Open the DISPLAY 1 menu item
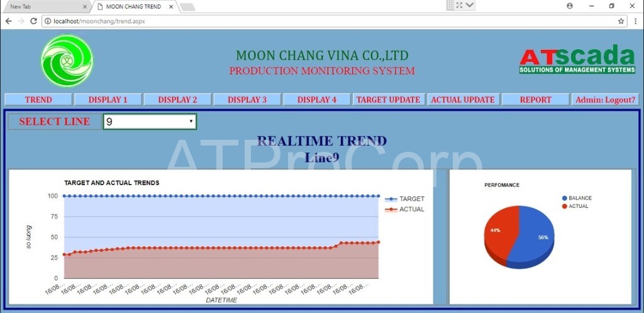This screenshot has width=644, height=313. point(108,100)
